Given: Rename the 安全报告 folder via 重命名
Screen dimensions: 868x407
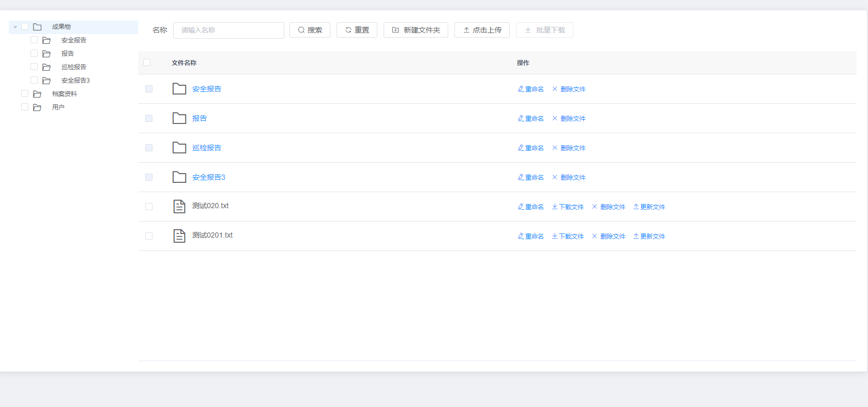Looking at the screenshot, I should pyautogui.click(x=531, y=89).
